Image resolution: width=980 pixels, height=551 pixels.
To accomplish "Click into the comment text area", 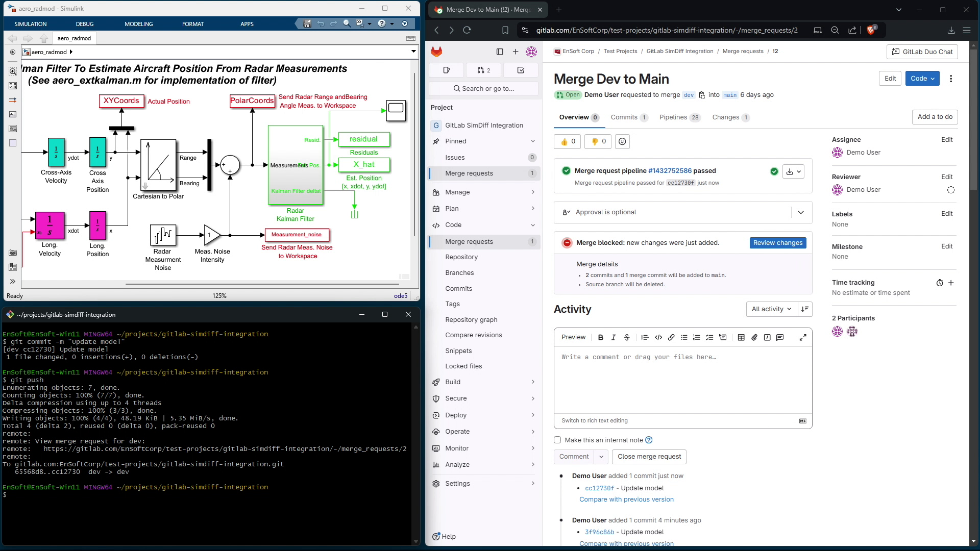I will click(683, 380).
